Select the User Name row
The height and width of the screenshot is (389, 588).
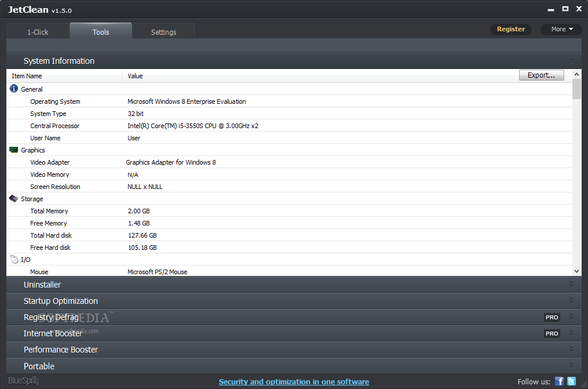click(289, 137)
